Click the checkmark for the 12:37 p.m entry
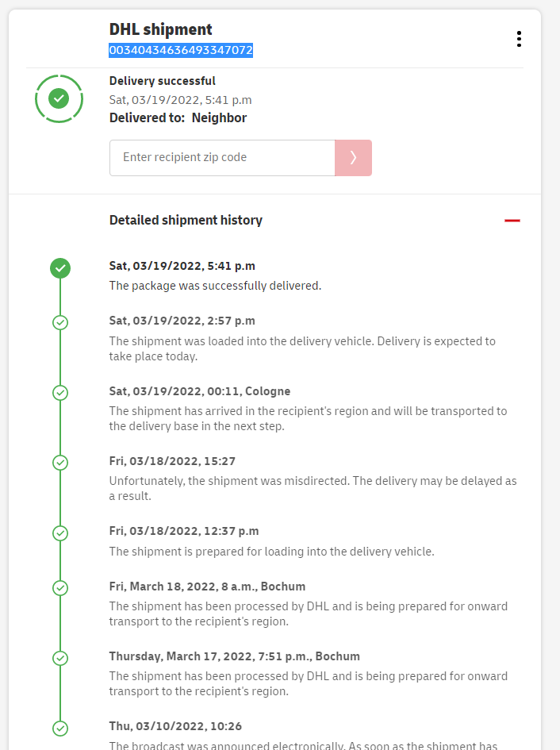Image resolution: width=560 pixels, height=750 pixels. click(60, 533)
